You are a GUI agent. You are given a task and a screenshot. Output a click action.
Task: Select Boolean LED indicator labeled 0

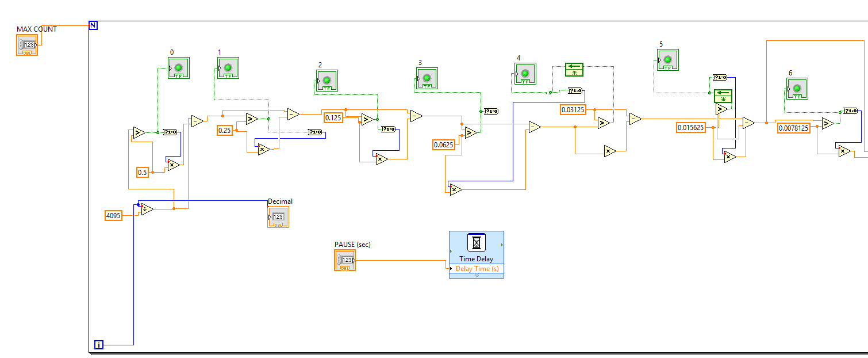click(179, 68)
